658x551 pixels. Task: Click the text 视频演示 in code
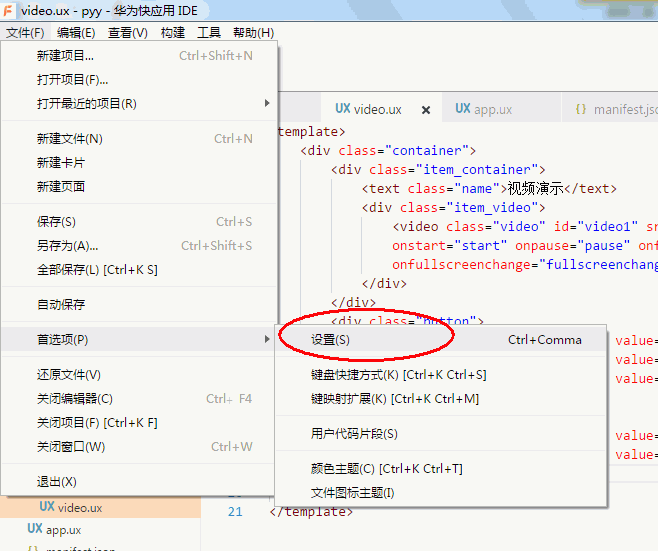point(535,189)
